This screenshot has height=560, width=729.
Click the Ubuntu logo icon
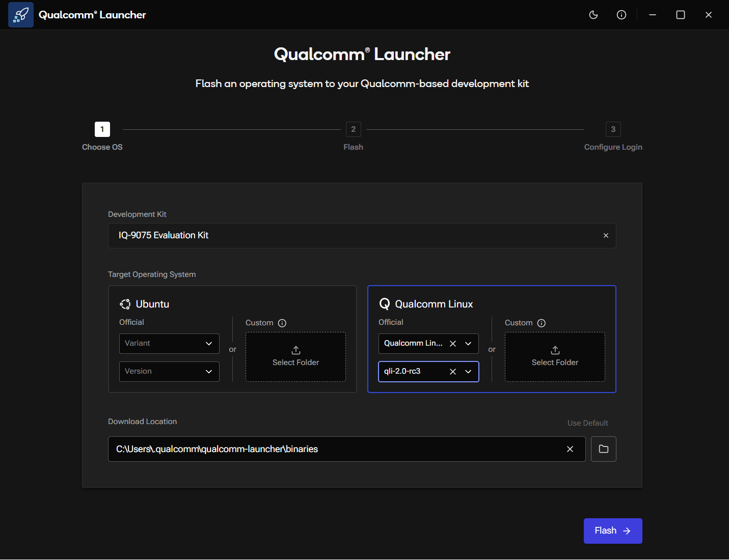tap(125, 304)
